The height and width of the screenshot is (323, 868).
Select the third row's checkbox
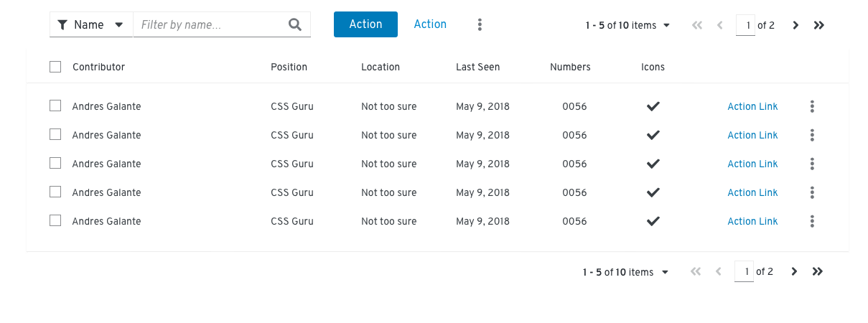pyautogui.click(x=55, y=163)
